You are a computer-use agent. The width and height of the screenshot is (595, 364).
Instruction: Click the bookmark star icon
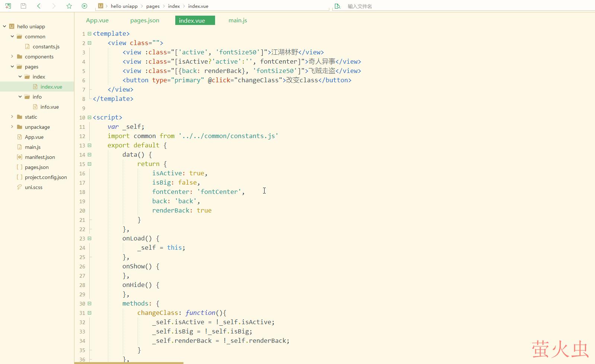[69, 6]
